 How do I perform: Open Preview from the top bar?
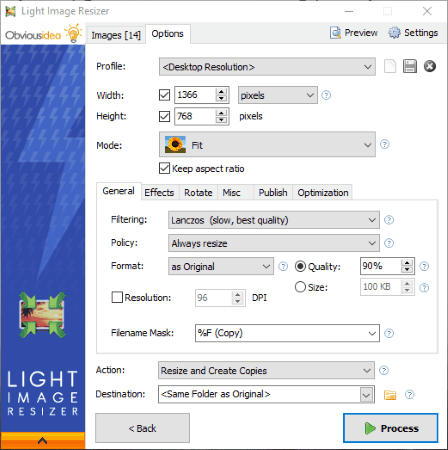(354, 33)
